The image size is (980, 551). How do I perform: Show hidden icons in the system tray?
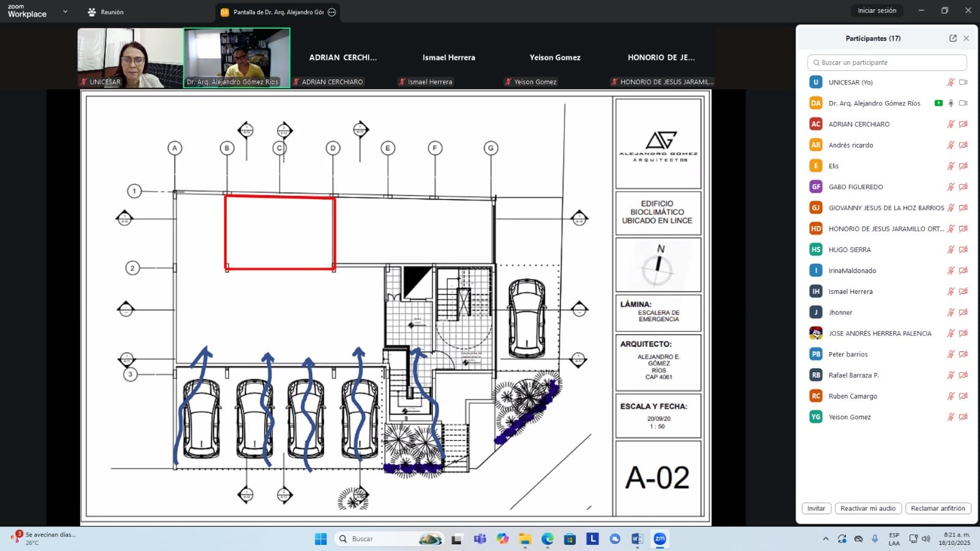click(826, 539)
